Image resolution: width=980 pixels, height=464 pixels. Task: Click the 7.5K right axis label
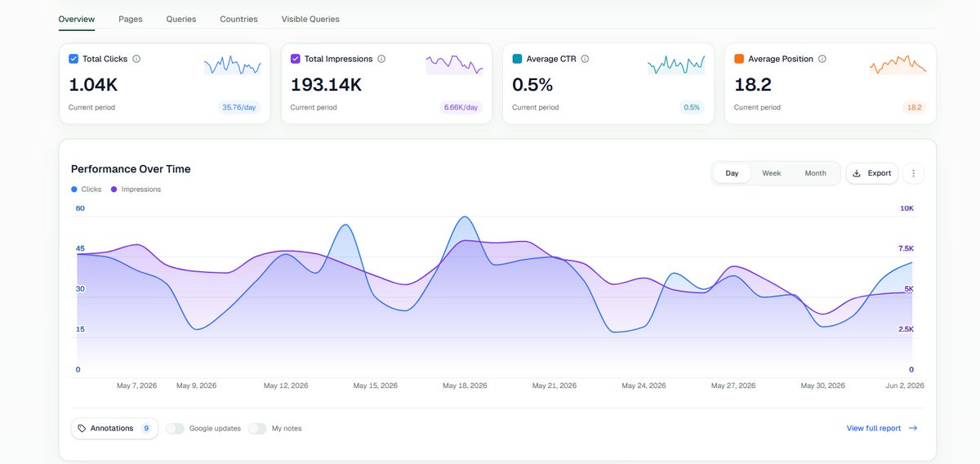click(x=906, y=248)
